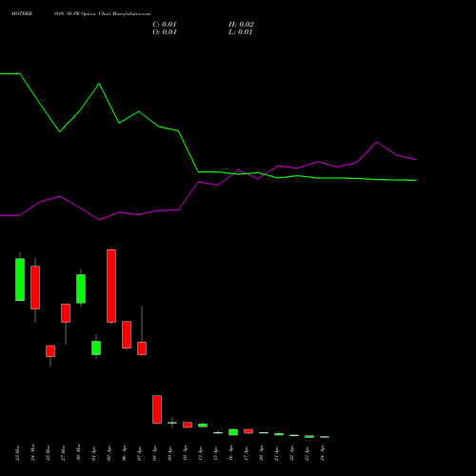Click the 24 Apr date axis label
The width and height of the screenshot is (476, 476).
pyautogui.click(x=323, y=452)
